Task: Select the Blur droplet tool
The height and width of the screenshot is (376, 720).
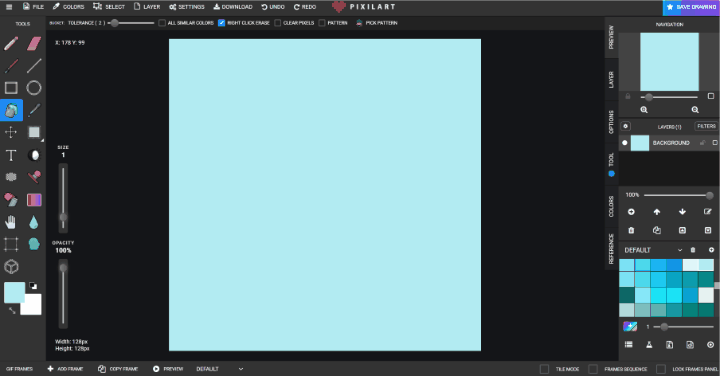Action: 34,223
